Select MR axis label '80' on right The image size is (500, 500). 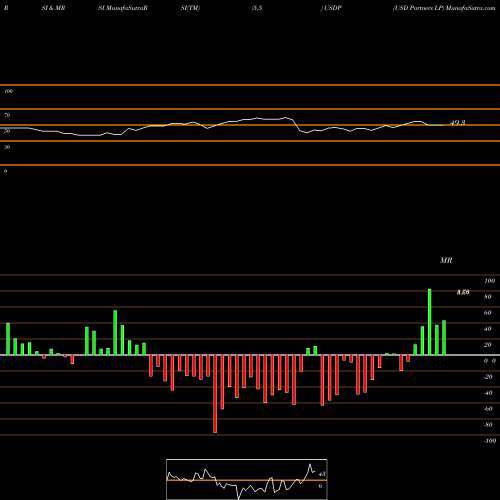(488, 297)
